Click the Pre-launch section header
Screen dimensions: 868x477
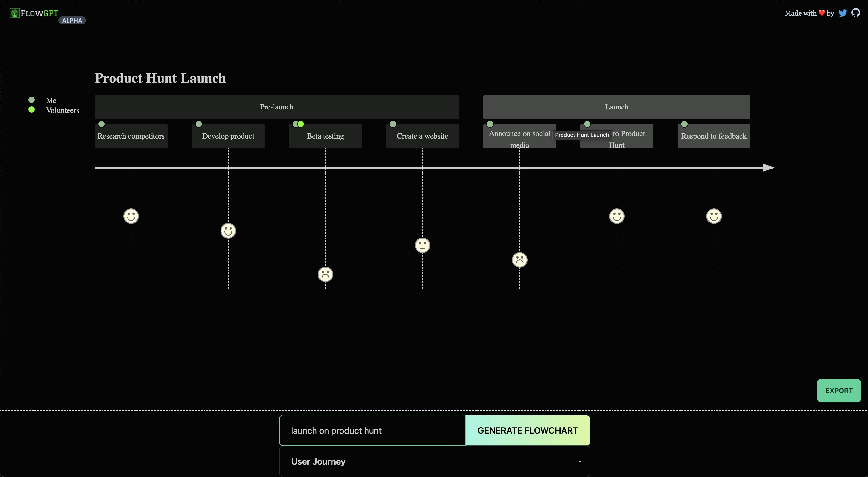[x=277, y=107]
